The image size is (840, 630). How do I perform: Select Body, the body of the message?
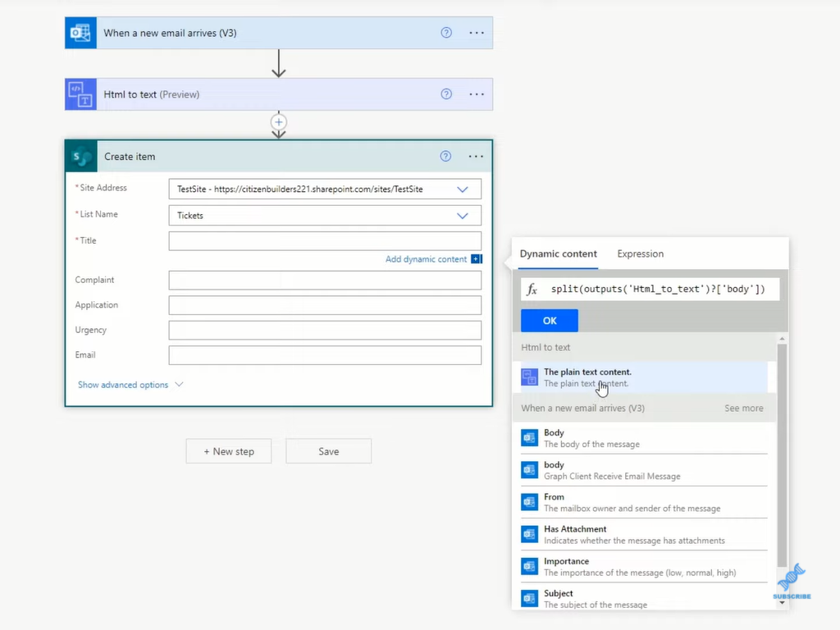[644, 438]
